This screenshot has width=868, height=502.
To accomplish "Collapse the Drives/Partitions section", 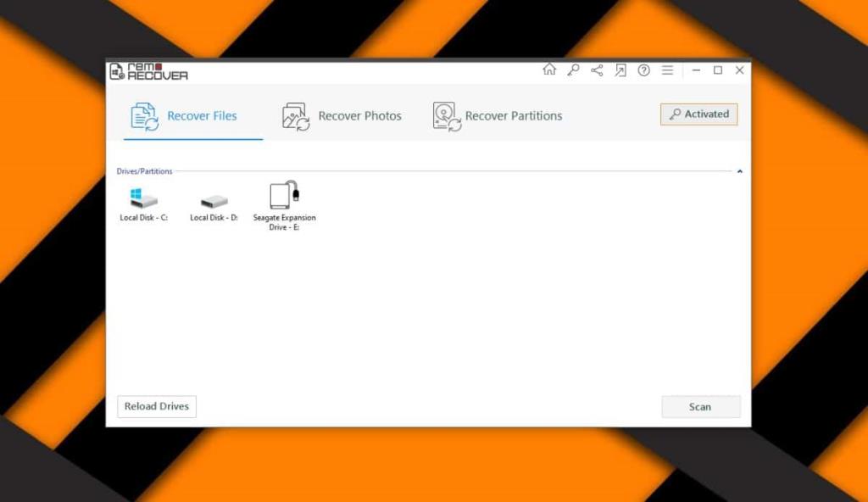I will (x=738, y=170).
